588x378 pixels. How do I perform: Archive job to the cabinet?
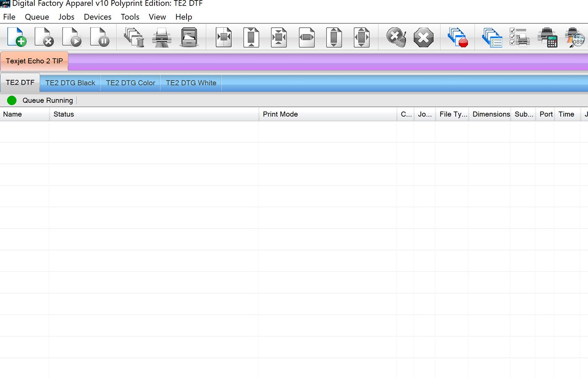(189, 37)
